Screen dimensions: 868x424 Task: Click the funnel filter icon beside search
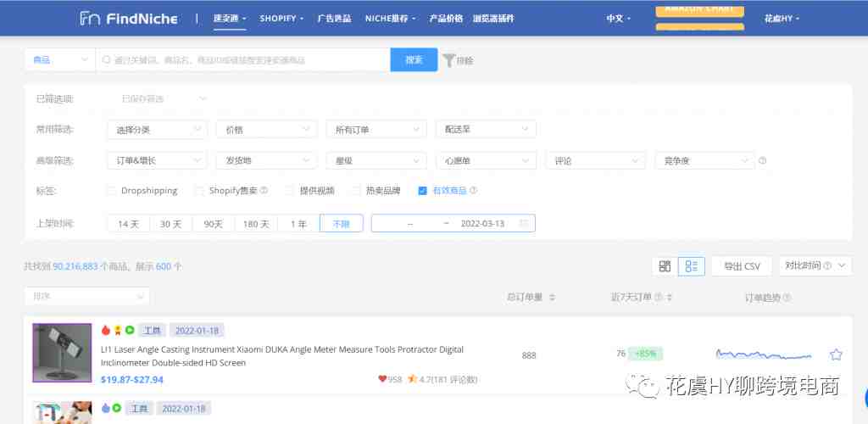tap(448, 60)
